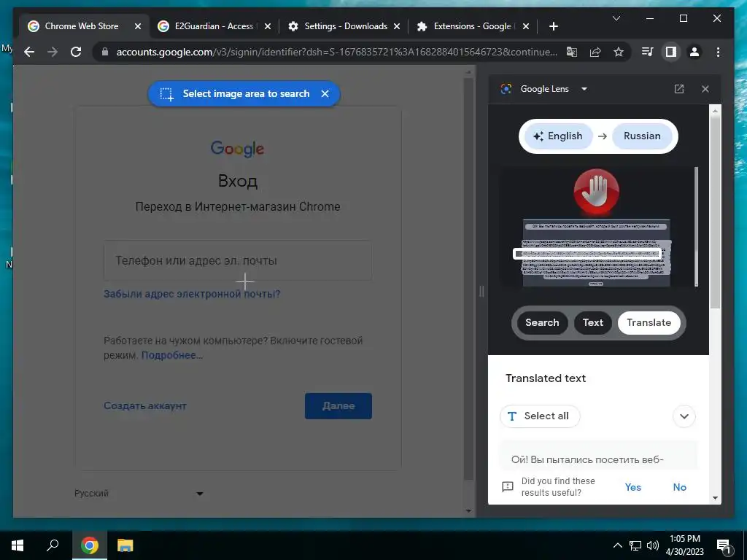Click the Google Lens logo icon
This screenshot has width=747, height=560.
point(506,88)
